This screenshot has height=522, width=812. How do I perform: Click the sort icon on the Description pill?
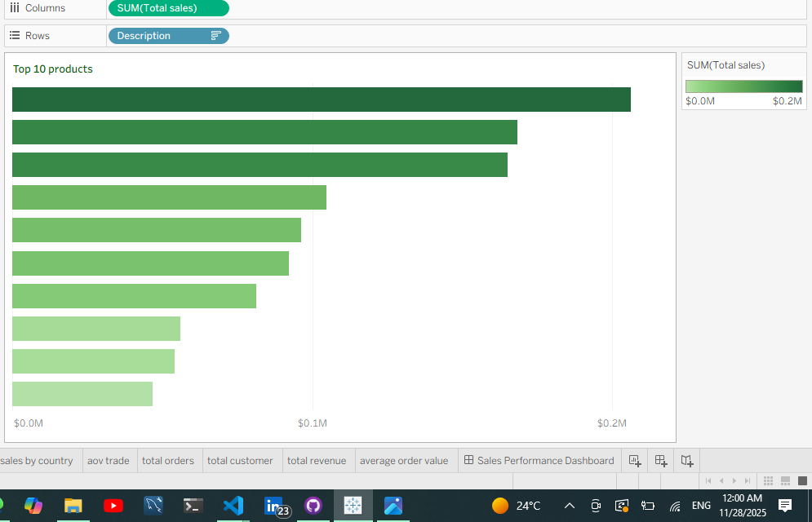[x=216, y=36]
